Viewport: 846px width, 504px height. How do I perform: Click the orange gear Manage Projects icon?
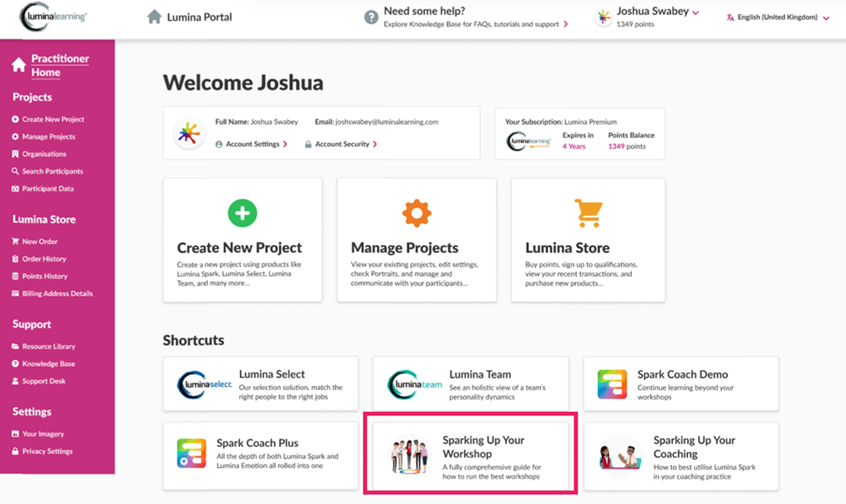click(x=416, y=213)
